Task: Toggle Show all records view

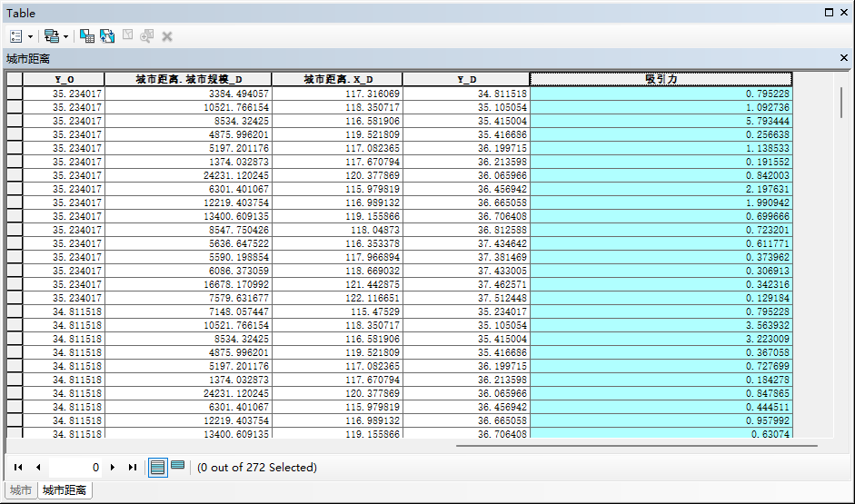Action: (x=157, y=467)
